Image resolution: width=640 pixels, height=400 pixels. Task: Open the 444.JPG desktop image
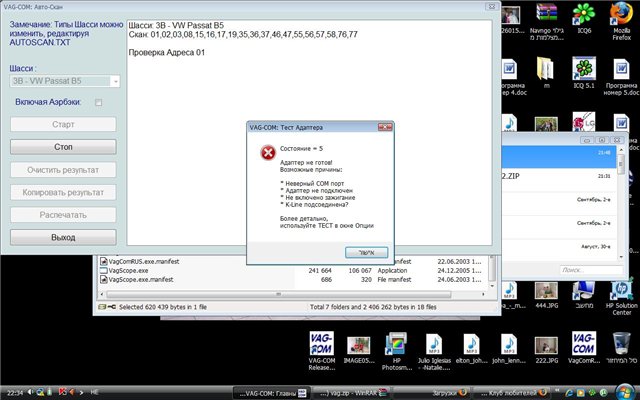click(x=547, y=295)
